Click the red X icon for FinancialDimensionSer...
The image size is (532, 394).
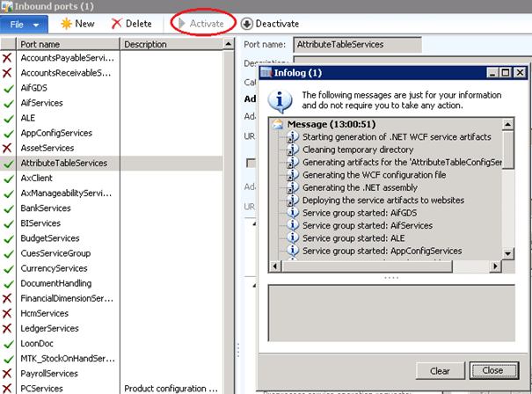[7, 298]
